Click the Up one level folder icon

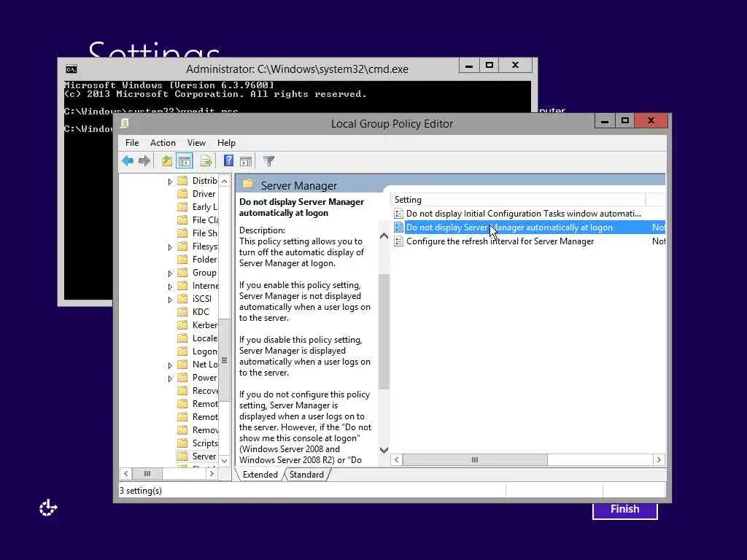[x=167, y=161]
